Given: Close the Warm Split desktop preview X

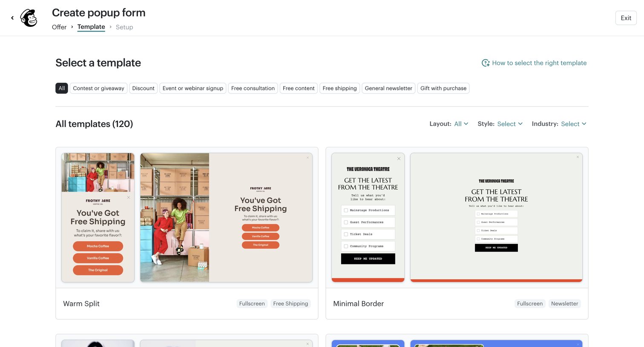Looking at the screenshot, I should pos(308,158).
